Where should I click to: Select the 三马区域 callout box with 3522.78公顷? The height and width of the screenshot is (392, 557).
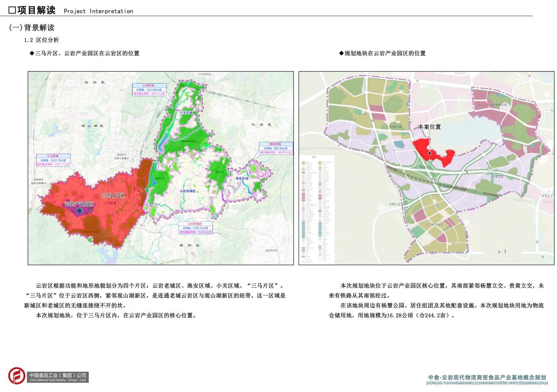53,160
